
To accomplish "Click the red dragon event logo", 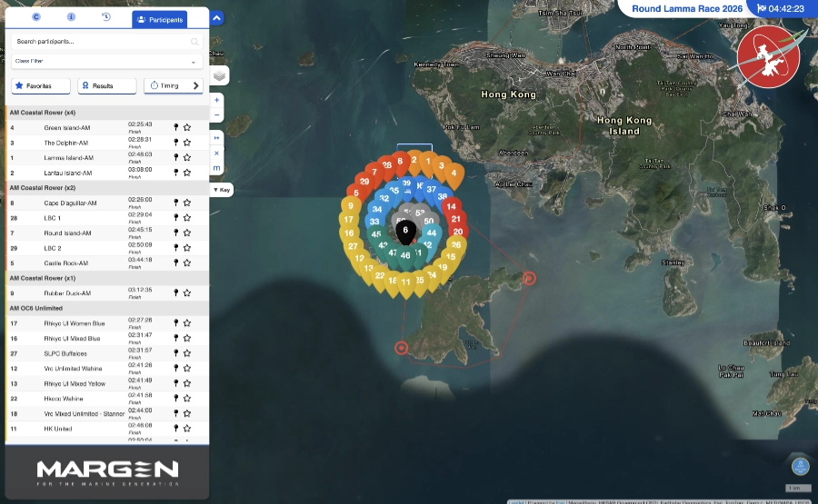I will pyautogui.click(x=768, y=57).
